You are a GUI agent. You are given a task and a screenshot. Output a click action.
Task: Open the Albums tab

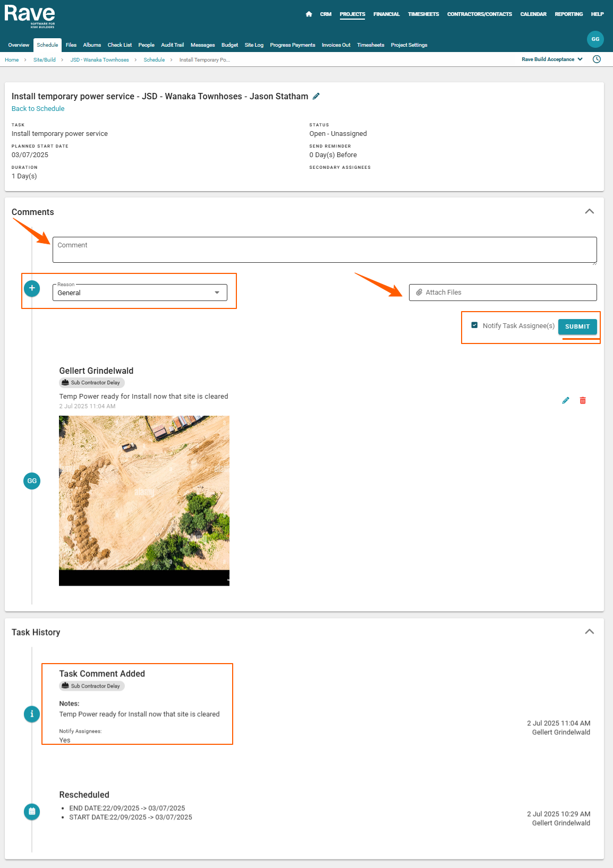[92, 45]
